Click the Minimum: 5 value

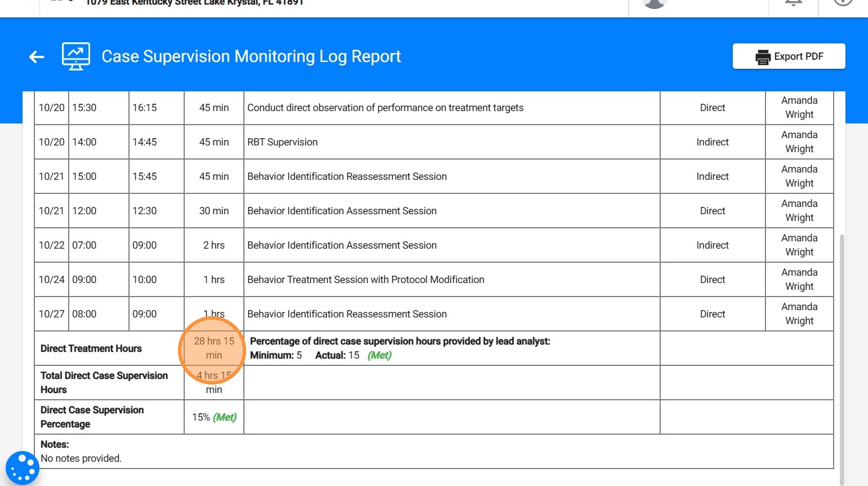pyautogui.click(x=276, y=355)
